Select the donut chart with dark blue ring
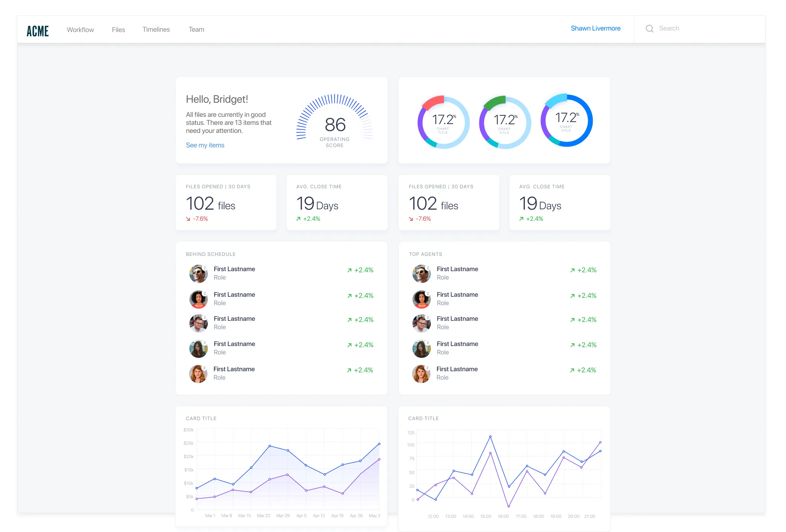The height and width of the screenshot is (532, 786). (566, 120)
